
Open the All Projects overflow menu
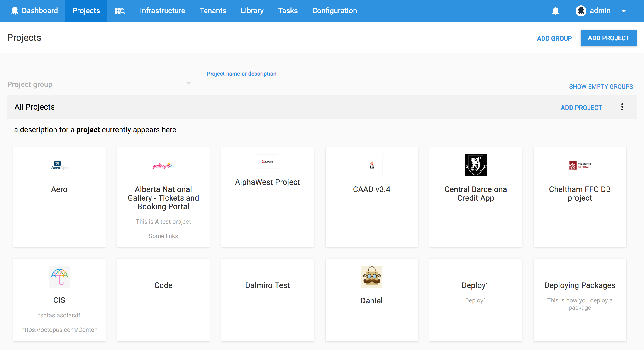(622, 107)
